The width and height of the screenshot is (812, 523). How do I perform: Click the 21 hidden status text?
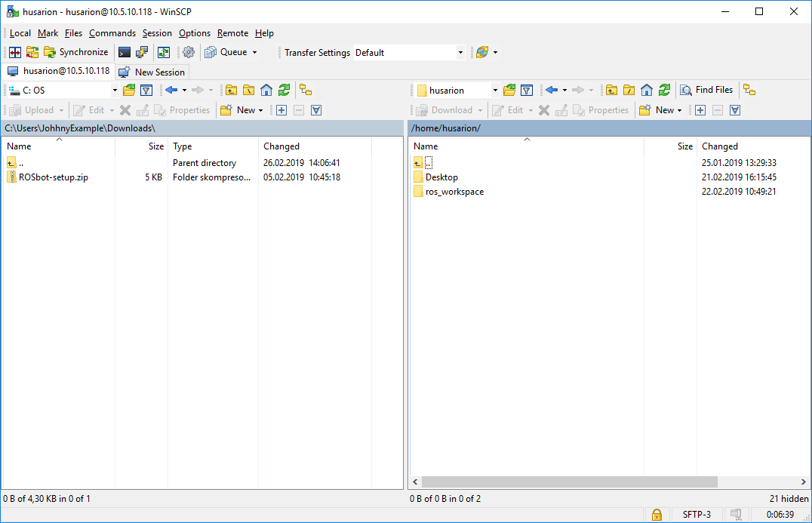click(x=789, y=499)
